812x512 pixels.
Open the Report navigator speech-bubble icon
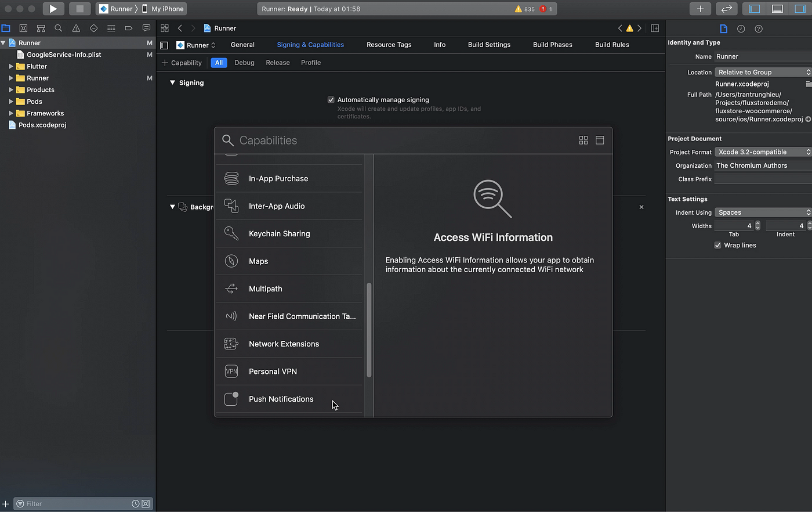[x=146, y=28]
